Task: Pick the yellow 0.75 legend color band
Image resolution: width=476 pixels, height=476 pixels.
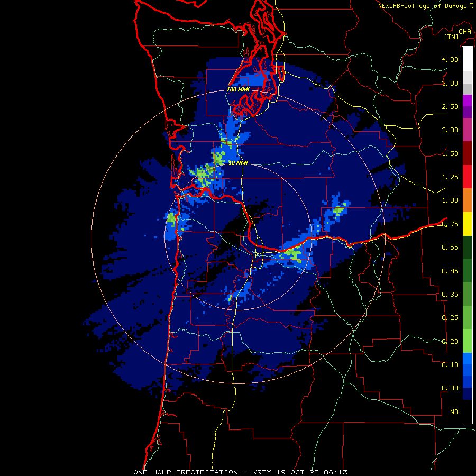Action: (x=467, y=224)
